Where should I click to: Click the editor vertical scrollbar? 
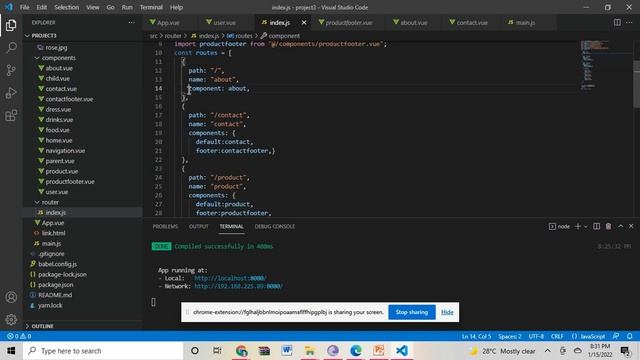(x=636, y=84)
